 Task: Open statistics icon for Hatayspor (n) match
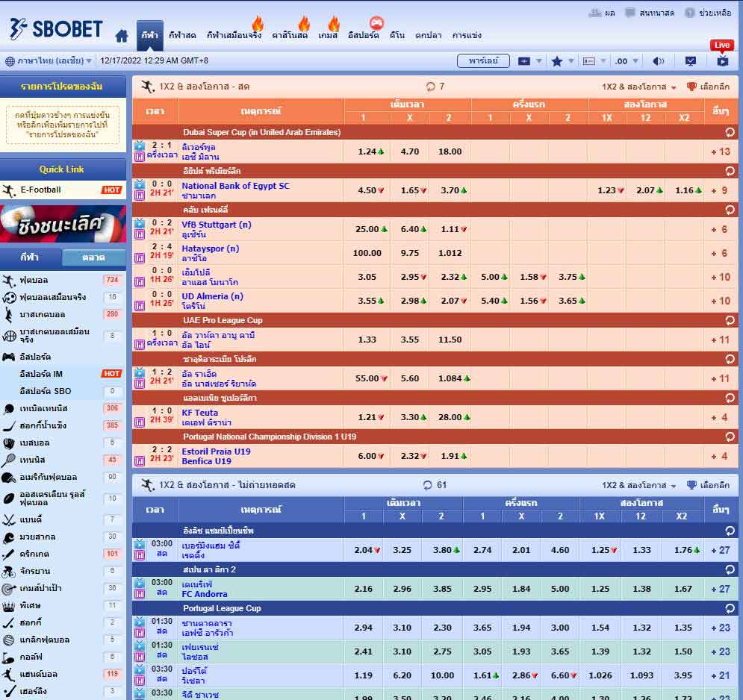pyautogui.click(x=140, y=258)
